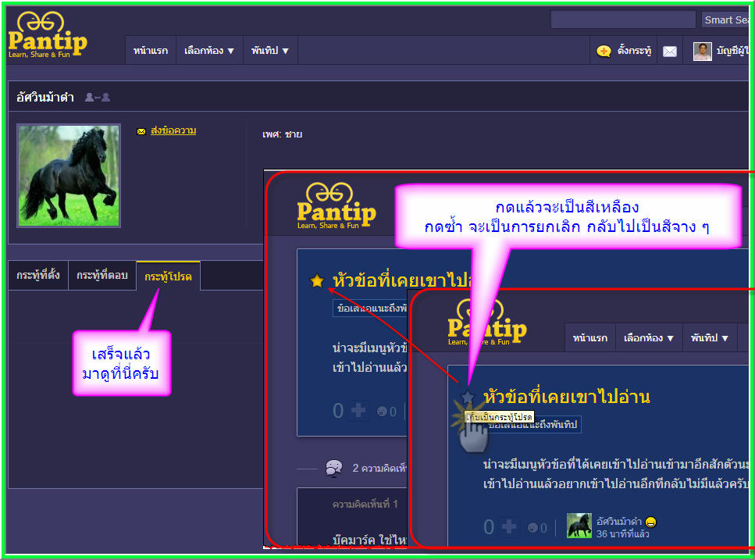Click the friends icon beside อัศวินม้าดำ
Viewport: 755px width, 560px height.
98,98
